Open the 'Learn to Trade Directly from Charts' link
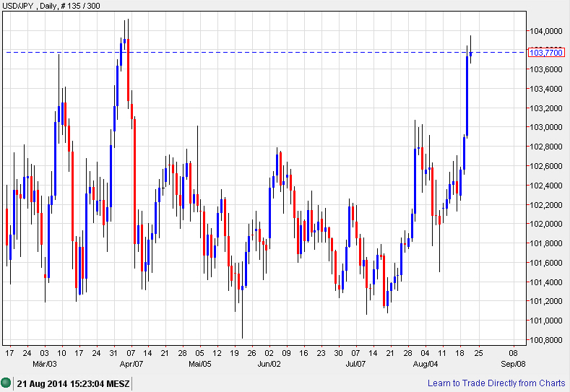This screenshot has height=392, width=570. 496,383
